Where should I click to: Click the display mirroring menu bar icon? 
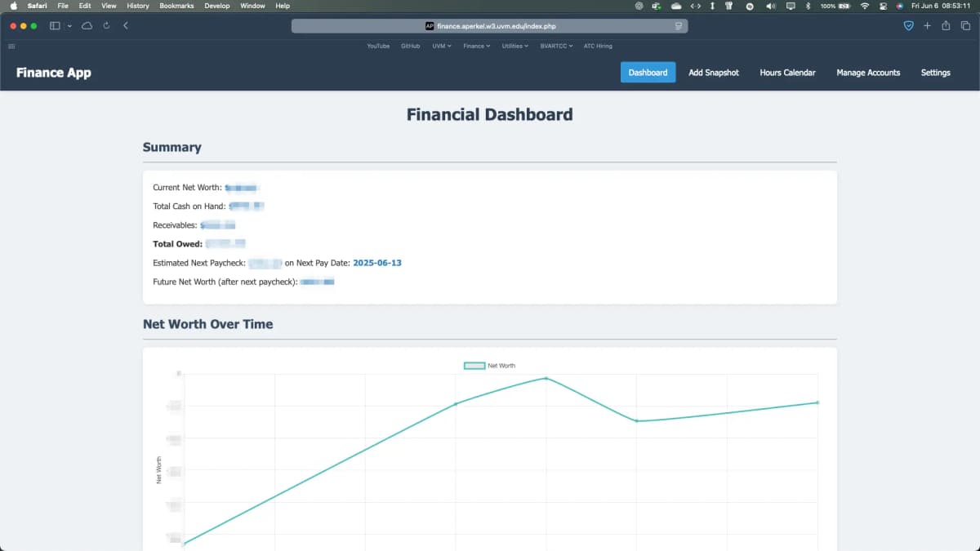[790, 6]
